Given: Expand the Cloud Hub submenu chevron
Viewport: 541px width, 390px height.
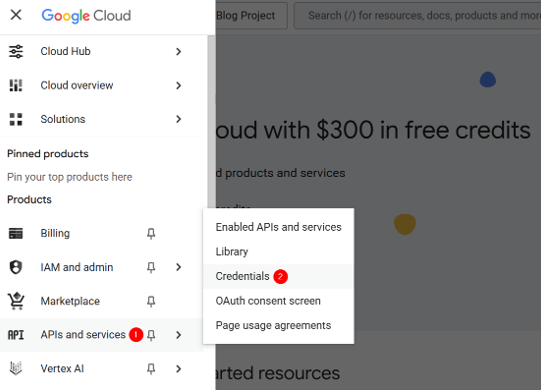Looking at the screenshot, I should pos(178,51).
